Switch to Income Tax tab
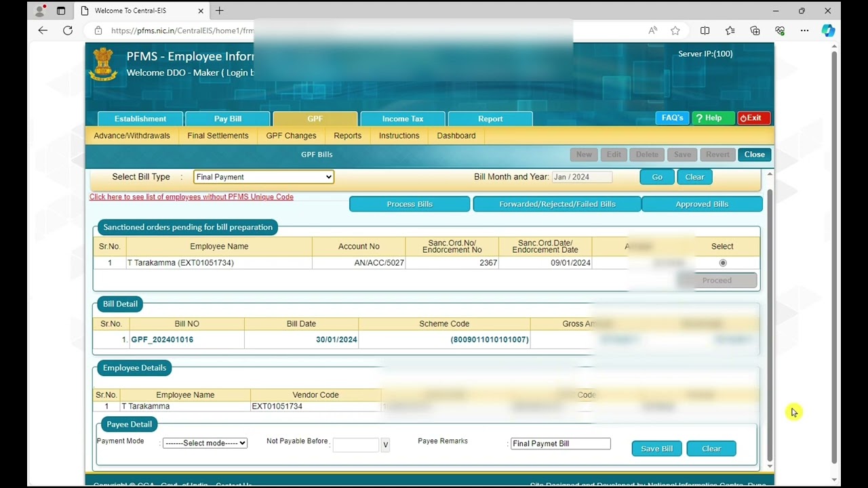 403,119
